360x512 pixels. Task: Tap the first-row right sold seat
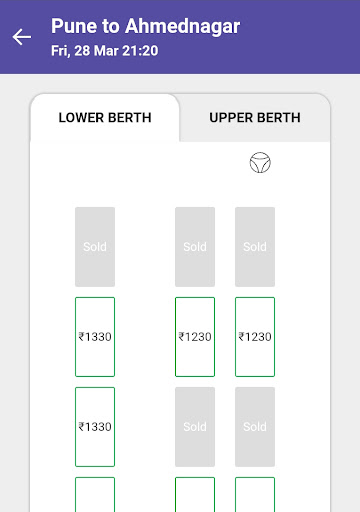[x=255, y=247]
